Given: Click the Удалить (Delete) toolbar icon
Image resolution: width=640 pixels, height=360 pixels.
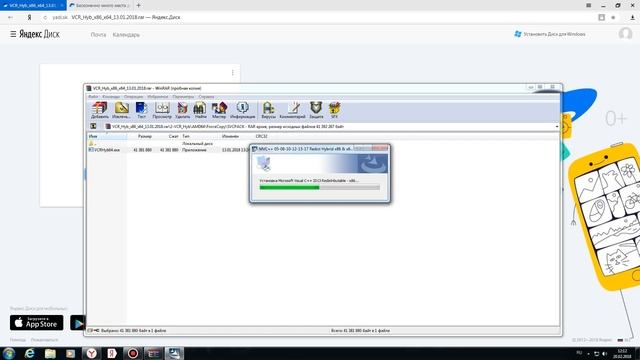Looking at the screenshot, I should [182, 110].
